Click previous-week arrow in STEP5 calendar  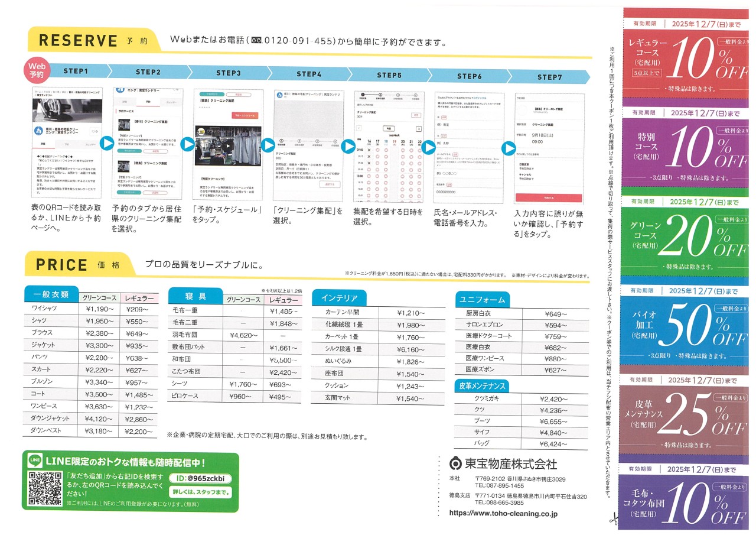[358, 128]
